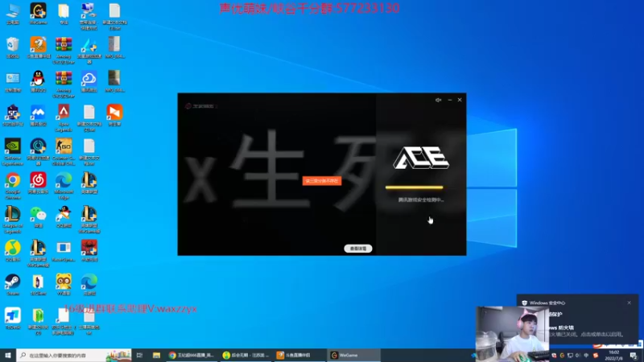Image resolution: width=644 pixels, height=362 pixels.
Task: Open the WeChat desktop shortcut
Action: [x=38, y=216]
